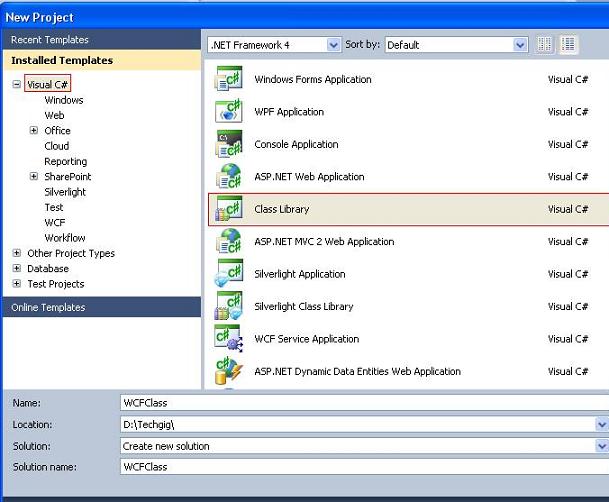Viewport: 609px width, 502px height.
Task: Select the Web category under Visual C#
Action: 54,115
